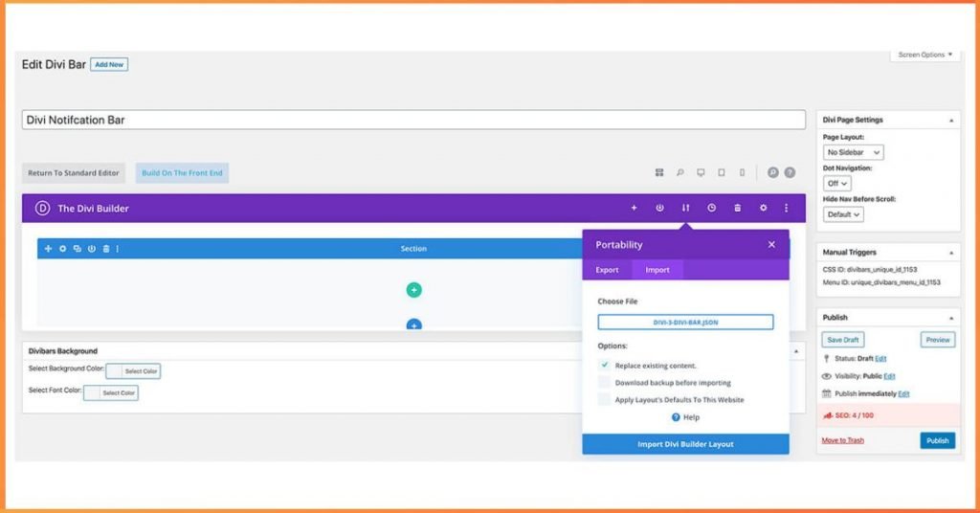The height and width of the screenshot is (513, 980).
Task: Add from library plus icon in Divi Builder bar
Action: click(634, 208)
